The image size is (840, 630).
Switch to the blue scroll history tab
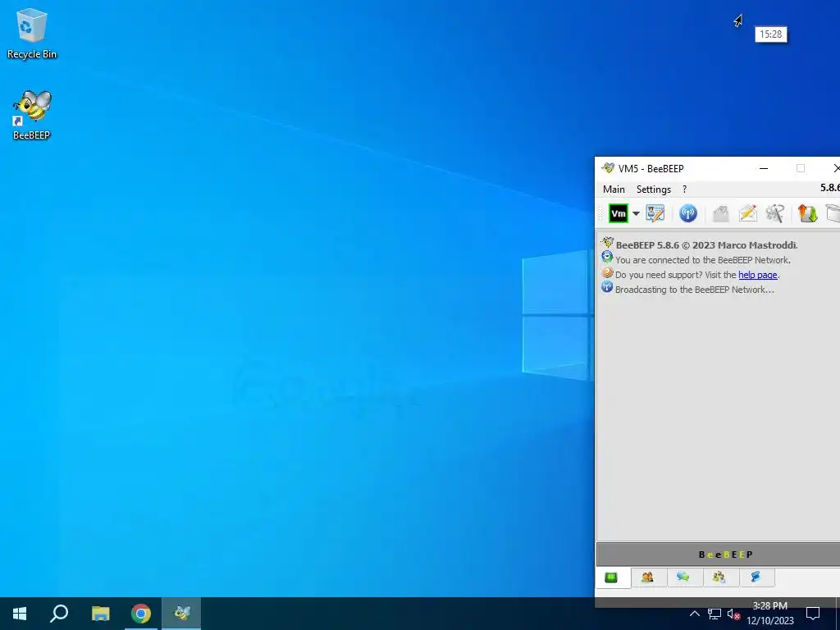[x=756, y=577]
